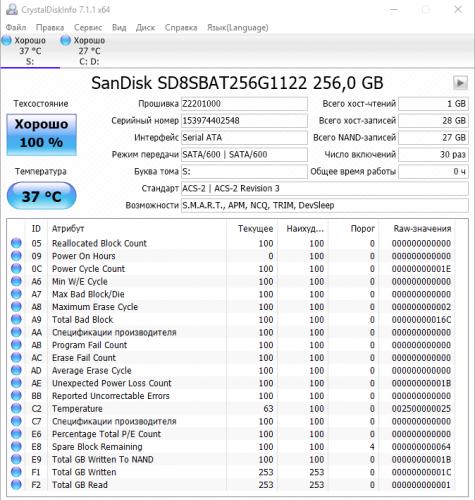The height and width of the screenshot is (500, 475).
Task: Click the interface field Serial ATA
Action: pyautogui.click(x=244, y=138)
